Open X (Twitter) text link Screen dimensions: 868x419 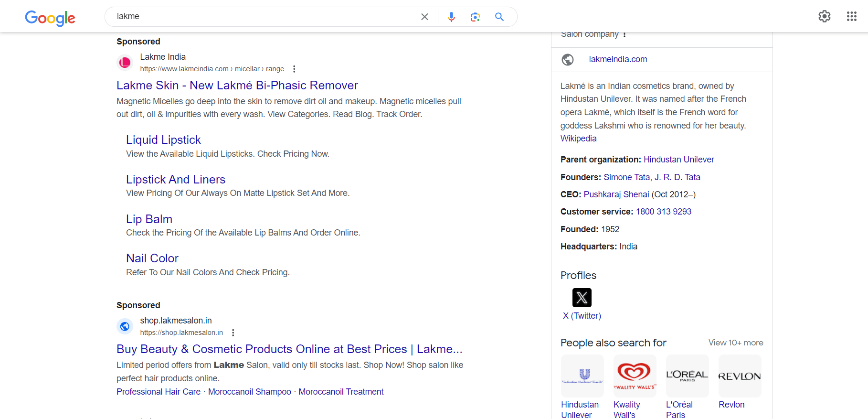(582, 316)
